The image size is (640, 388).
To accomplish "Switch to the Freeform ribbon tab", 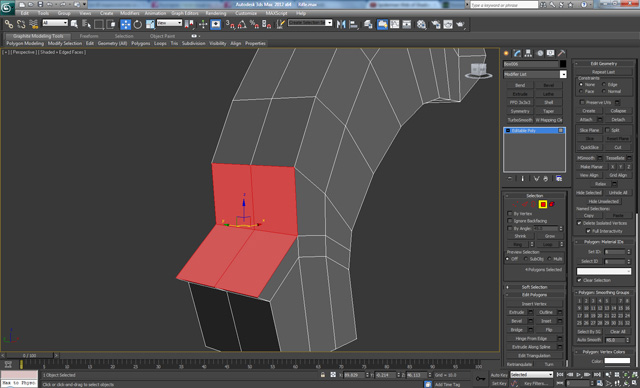I will pyautogui.click(x=89, y=36).
